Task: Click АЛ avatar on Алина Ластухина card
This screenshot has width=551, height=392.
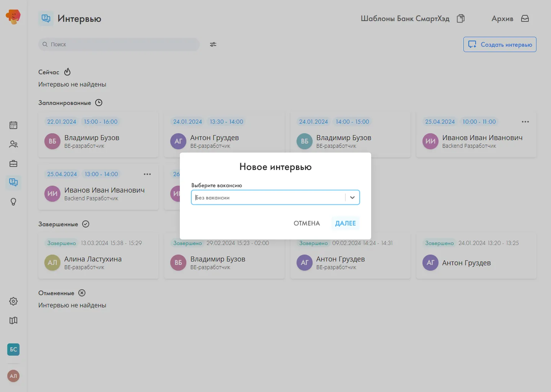Action: tap(52, 263)
